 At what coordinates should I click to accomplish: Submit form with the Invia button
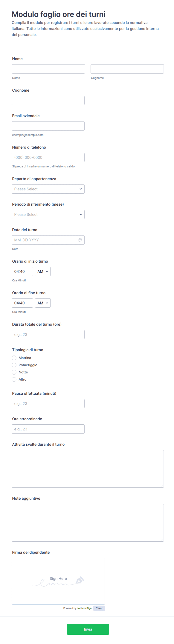tap(88, 629)
